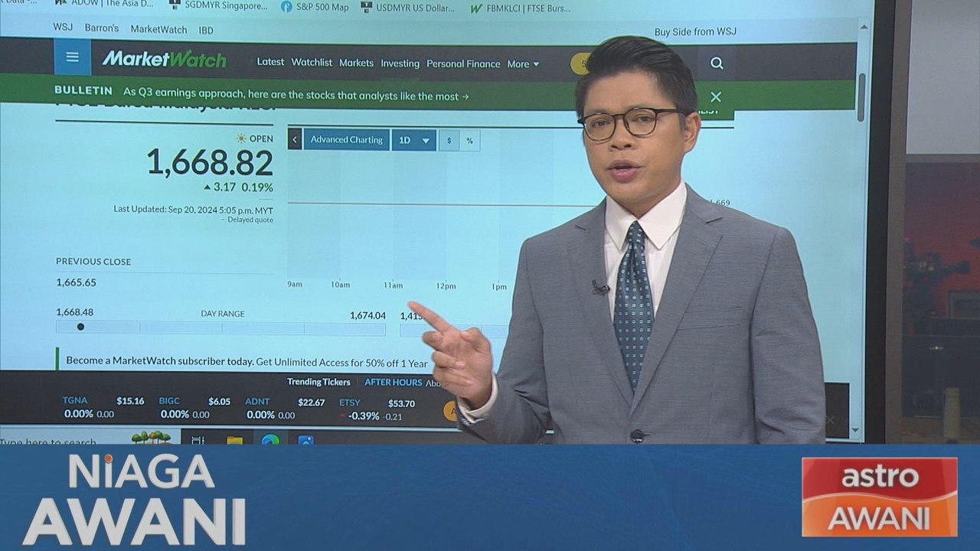This screenshot has width=980, height=551.
Task: Click the Last Updated Sep 20, 2024 text
Action: (193, 210)
